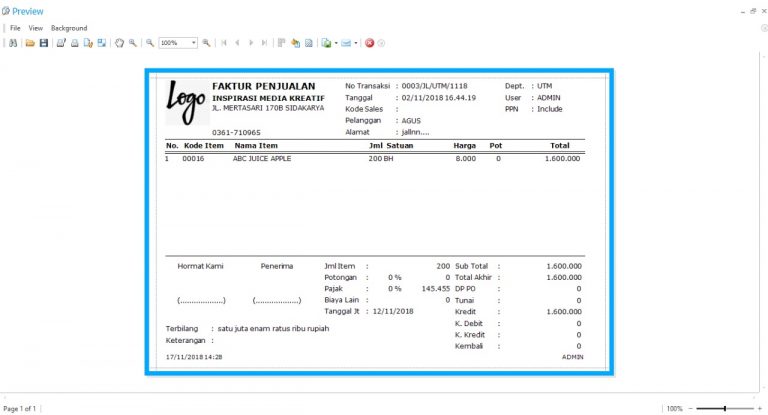Click the 'Include' PPN value
The height and width of the screenshot is (415, 768).
point(550,109)
